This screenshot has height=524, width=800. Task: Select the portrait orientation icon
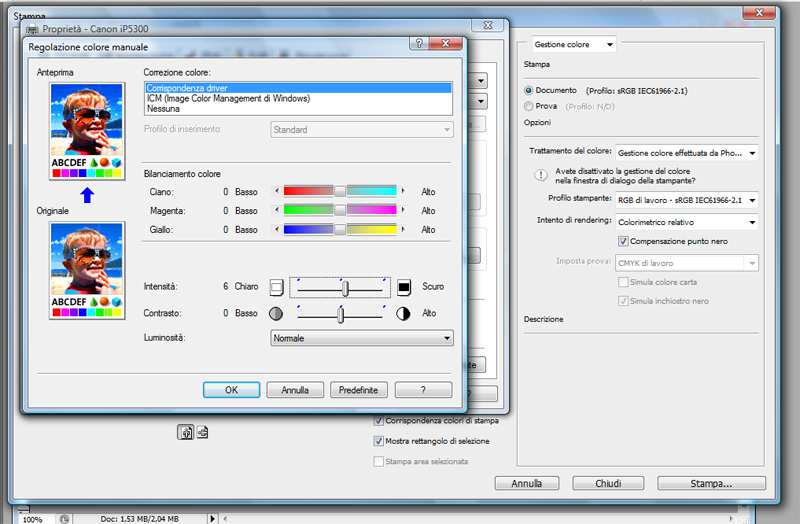tap(186, 432)
